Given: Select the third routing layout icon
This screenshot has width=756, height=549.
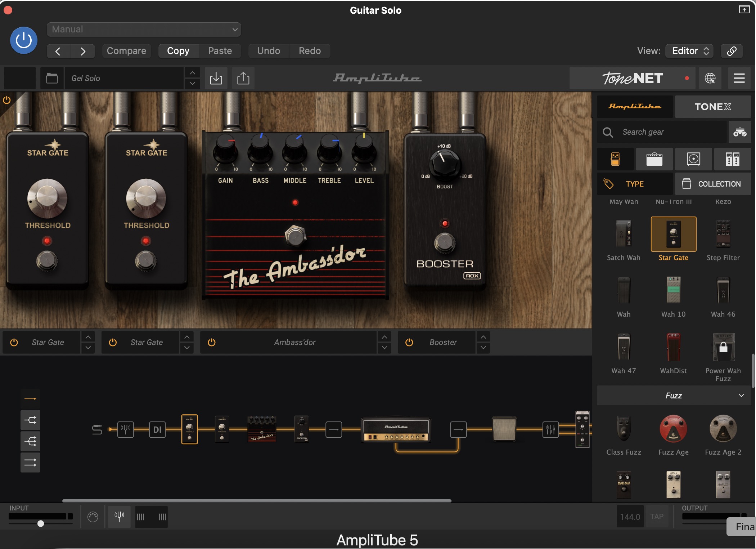Looking at the screenshot, I should [x=30, y=441].
